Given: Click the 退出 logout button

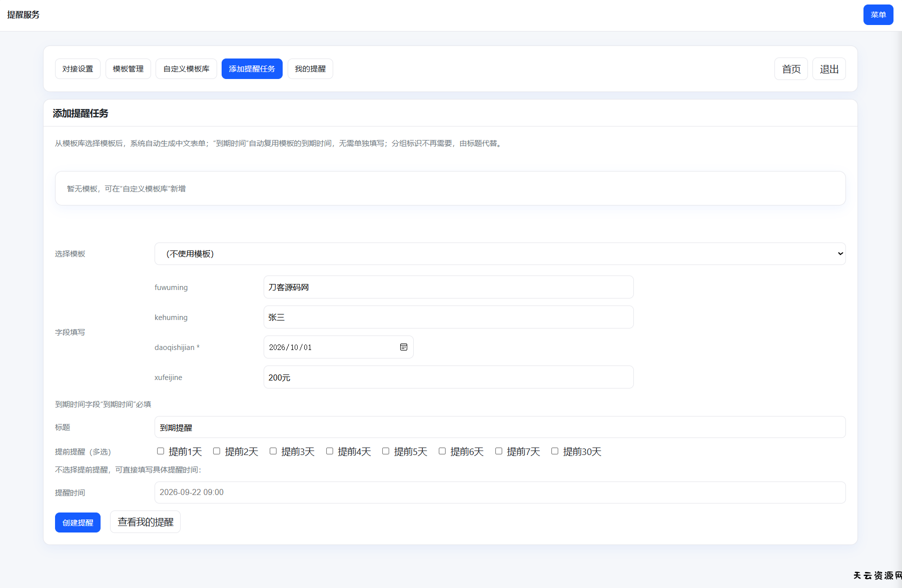Looking at the screenshot, I should 829,69.
